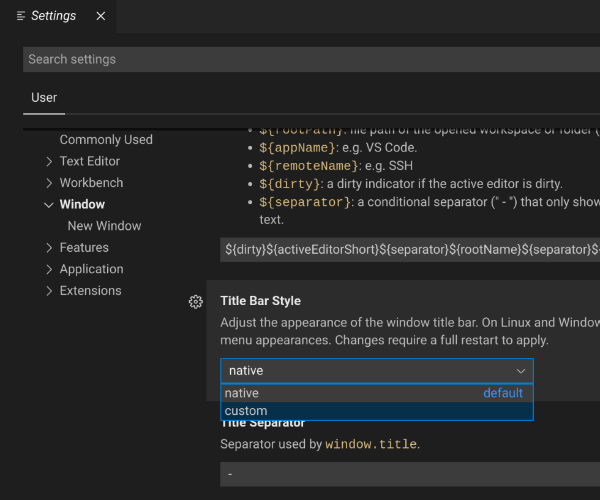The height and width of the screenshot is (500, 600).
Task: Close the Settings tab
Action: tap(99, 16)
